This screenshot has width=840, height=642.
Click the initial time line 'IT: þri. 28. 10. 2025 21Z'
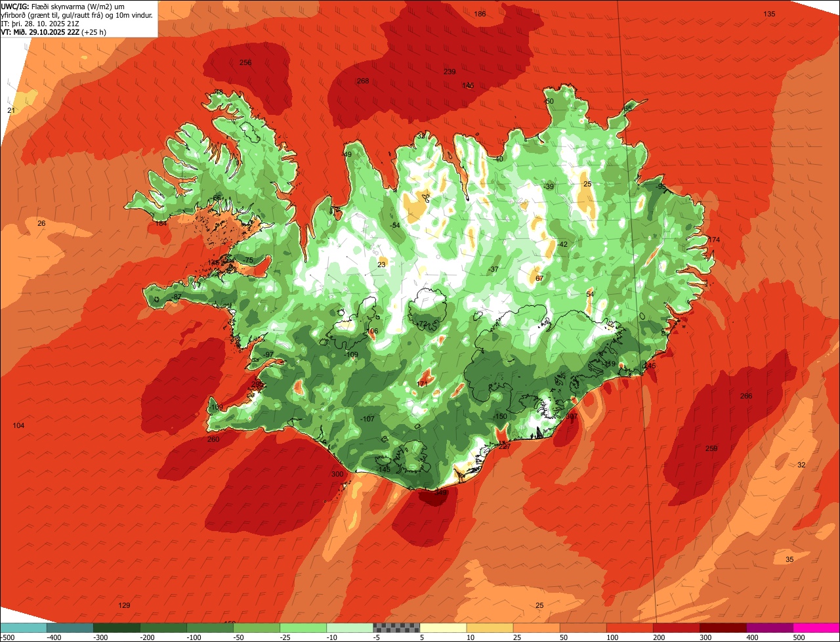pyautogui.click(x=41, y=23)
